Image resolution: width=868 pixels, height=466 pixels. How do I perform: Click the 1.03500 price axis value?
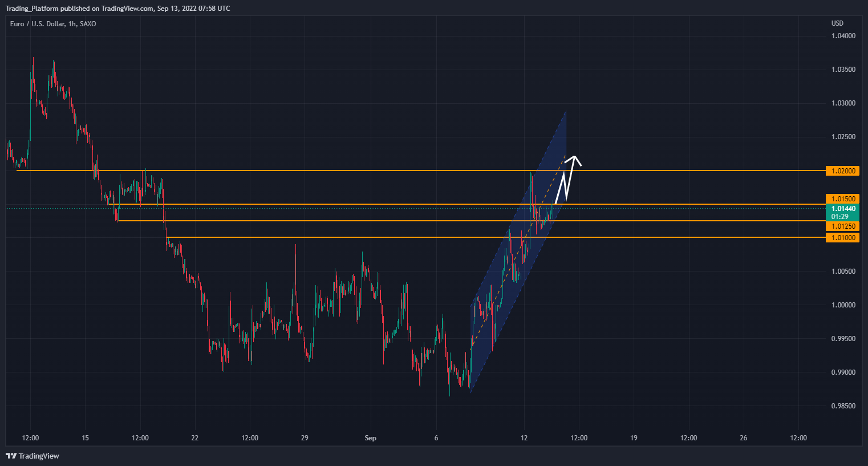843,70
